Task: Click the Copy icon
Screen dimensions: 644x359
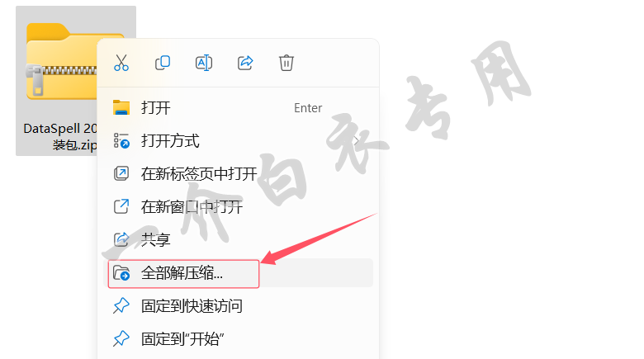Action: coord(163,63)
